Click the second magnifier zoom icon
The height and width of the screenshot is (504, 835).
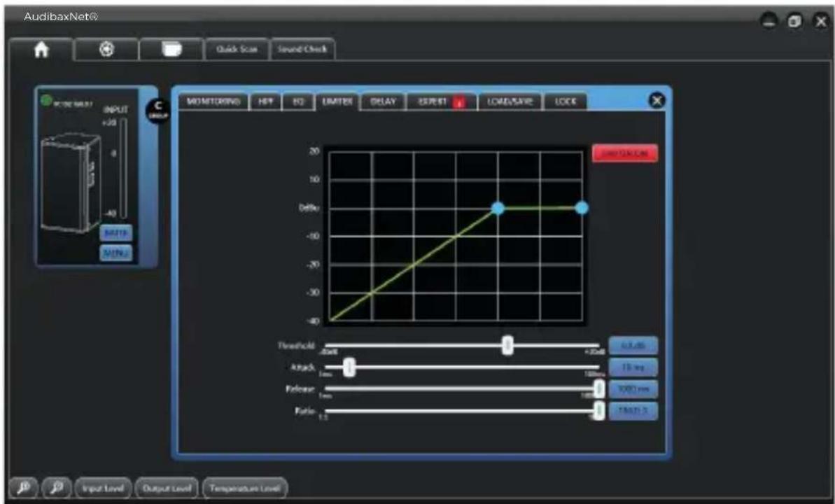pyautogui.click(x=57, y=487)
